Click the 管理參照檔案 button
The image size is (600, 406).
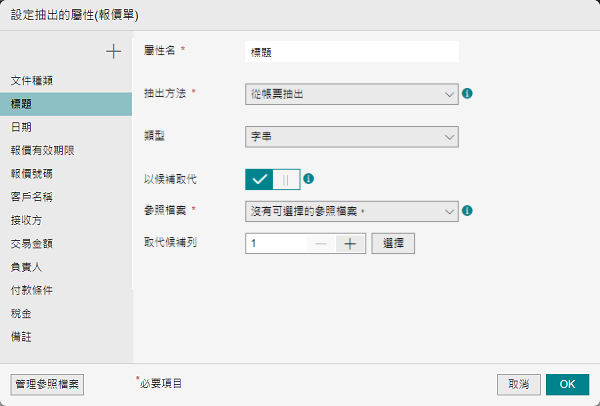47,384
